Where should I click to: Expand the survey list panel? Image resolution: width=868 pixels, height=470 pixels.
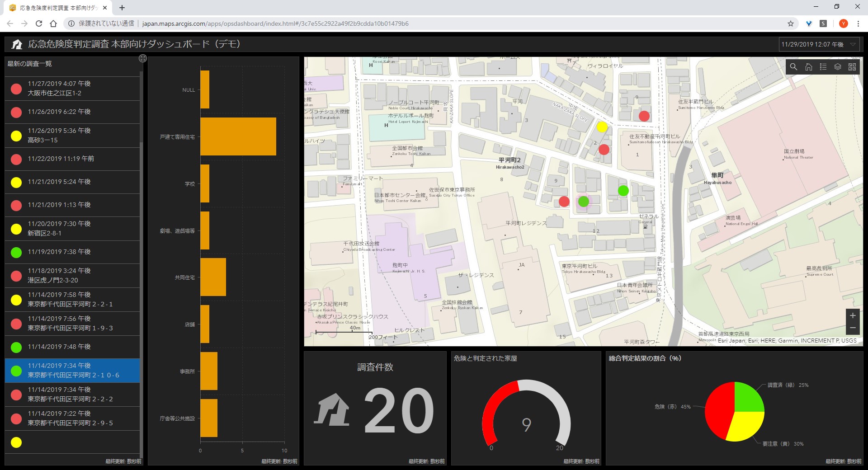coord(142,58)
